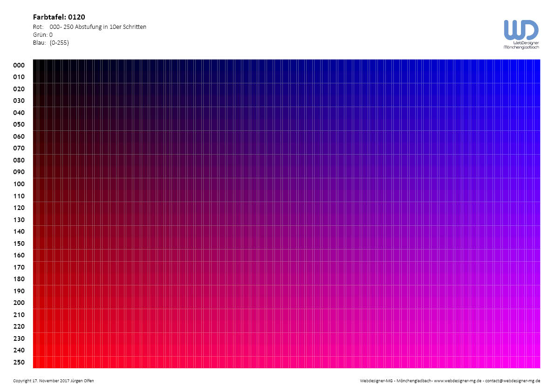Pick the bright magenta cell ending row 250
The image size is (555, 392).
click(x=538, y=362)
